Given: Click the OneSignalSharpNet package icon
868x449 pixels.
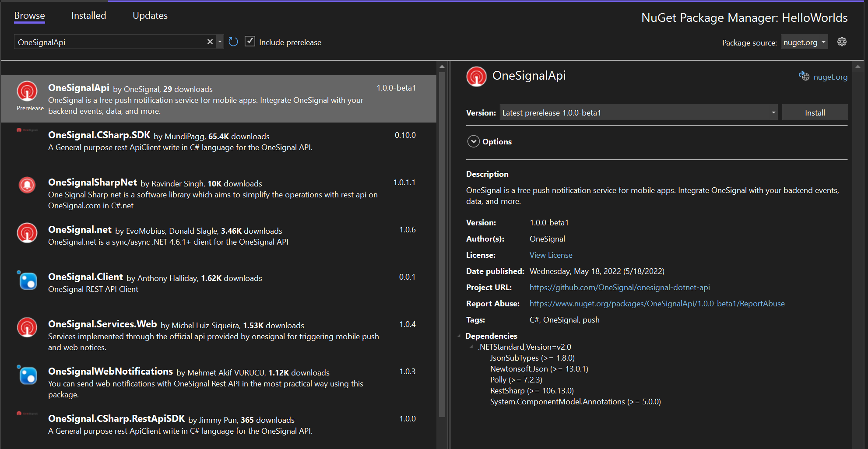Looking at the screenshot, I should tap(27, 185).
